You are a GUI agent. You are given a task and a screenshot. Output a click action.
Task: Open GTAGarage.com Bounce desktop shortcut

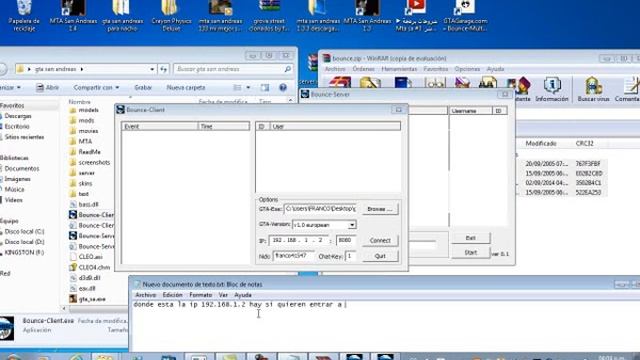click(x=465, y=16)
